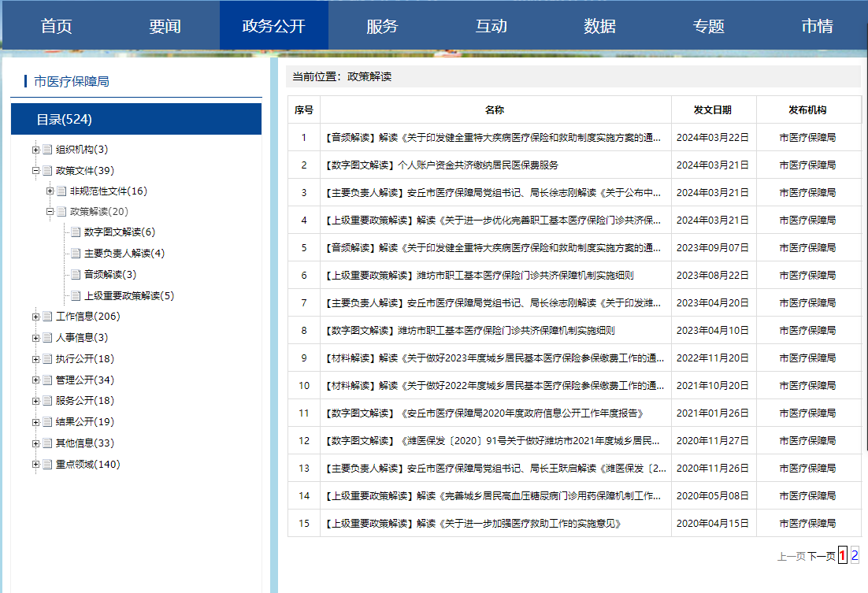Click the document icon beside 管理公开(34)
Viewport: 868px width, 593px height.
coord(47,380)
